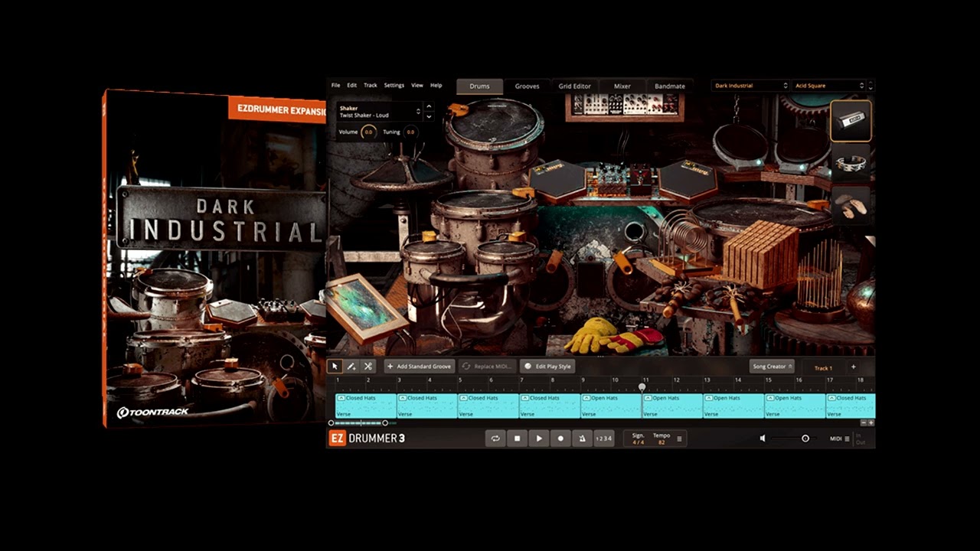Viewport: 980px width, 551px height.
Task: Open the View menu
Action: tap(417, 86)
